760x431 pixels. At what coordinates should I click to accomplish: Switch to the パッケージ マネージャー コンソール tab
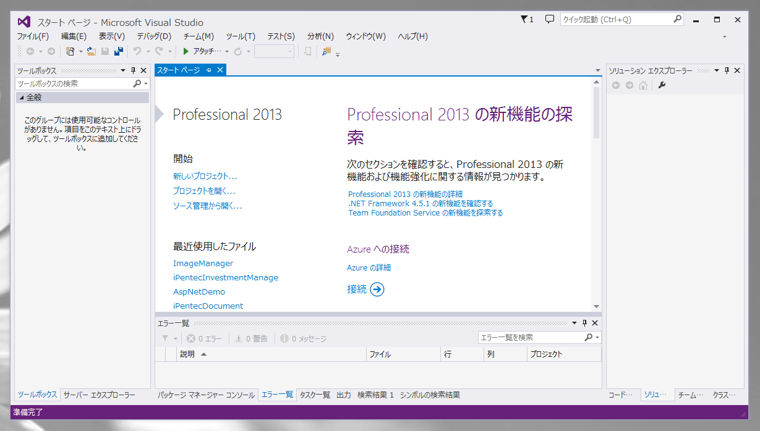(x=206, y=395)
